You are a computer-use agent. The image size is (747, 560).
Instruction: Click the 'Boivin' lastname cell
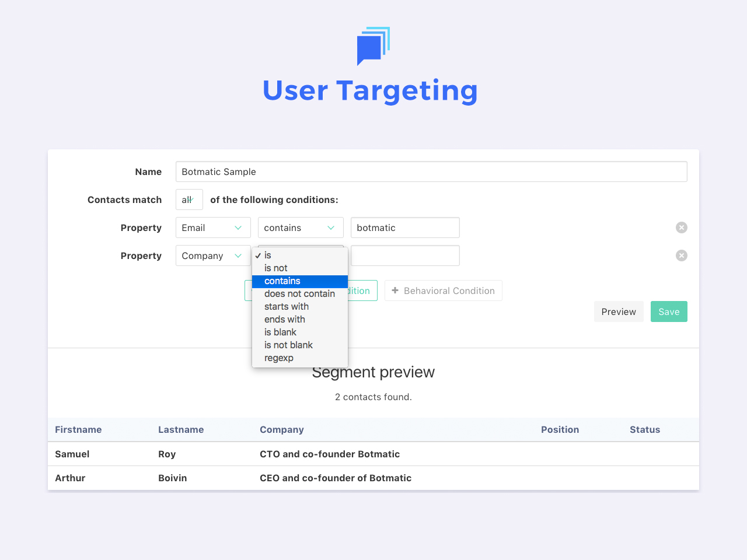tap(173, 478)
